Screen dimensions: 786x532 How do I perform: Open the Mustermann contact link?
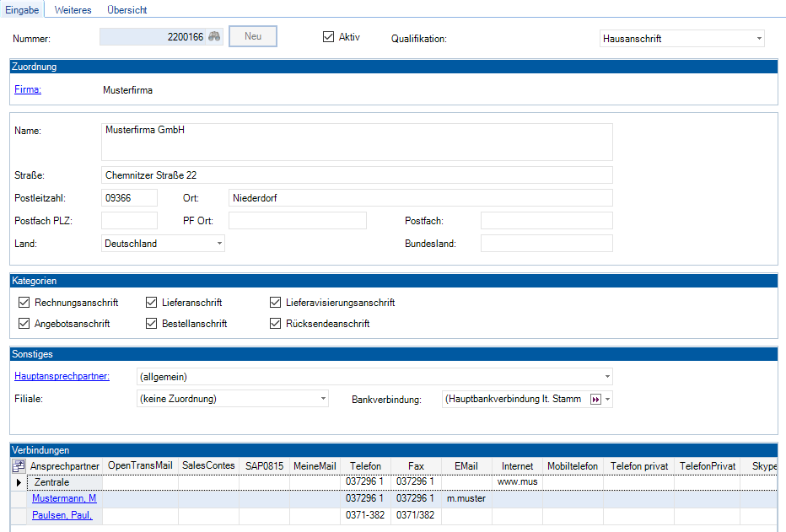64,498
